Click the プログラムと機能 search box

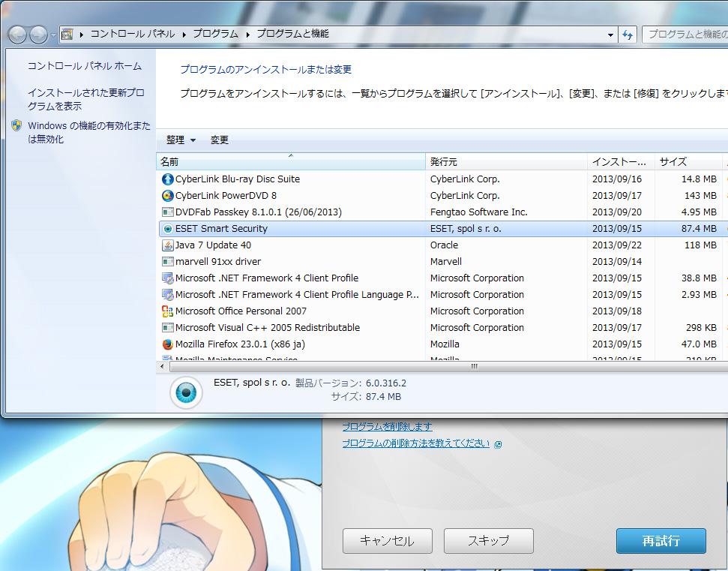point(685,35)
